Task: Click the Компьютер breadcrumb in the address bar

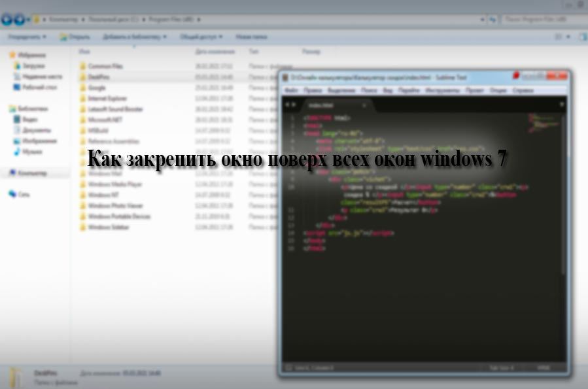Action: pos(63,19)
